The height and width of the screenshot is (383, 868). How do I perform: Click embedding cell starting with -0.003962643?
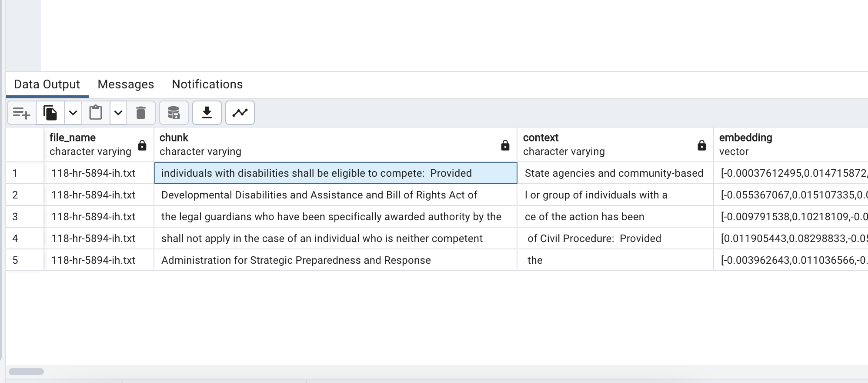(x=791, y=260)
